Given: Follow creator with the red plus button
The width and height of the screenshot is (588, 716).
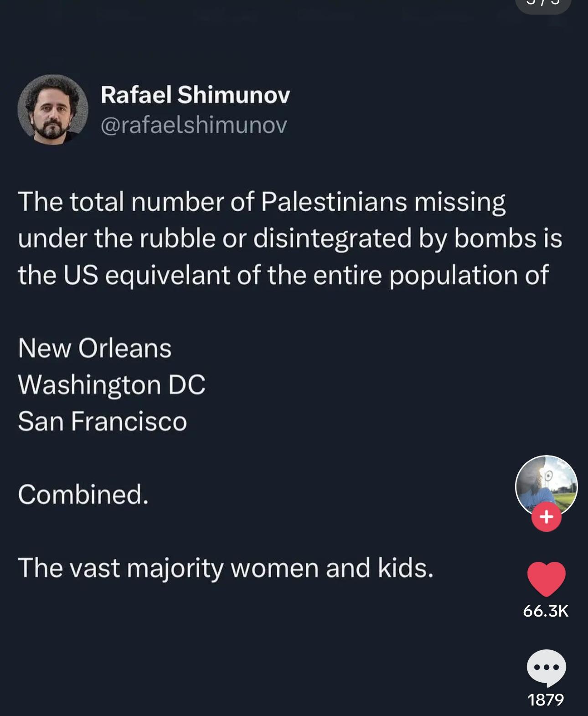Looking at the screenshot, I should point(546,517).
